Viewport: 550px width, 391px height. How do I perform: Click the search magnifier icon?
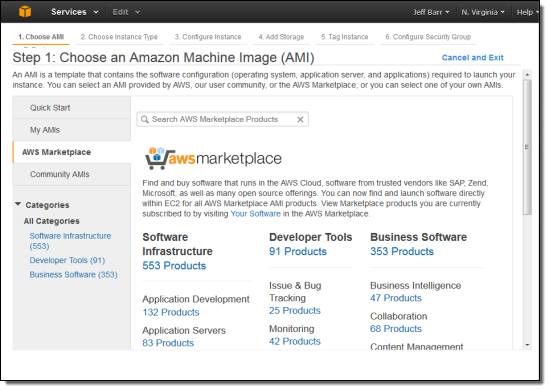pos(145,120)
